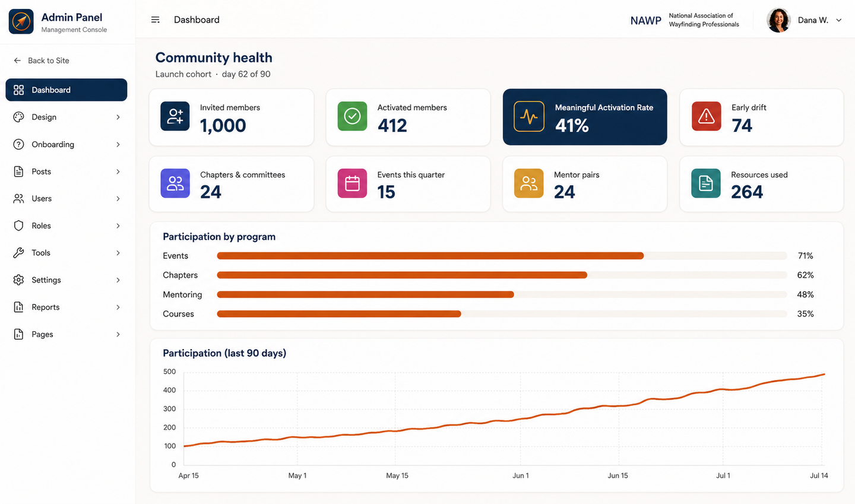The height and width of the screenshot is (504, 855).
Task: Open Settings in the sidebar
Action: (66, 280)
